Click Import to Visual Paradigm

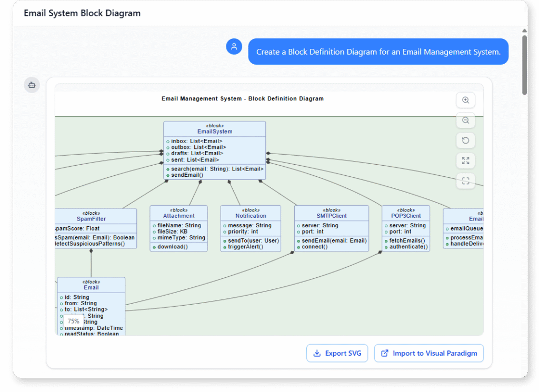coord(429,353)
